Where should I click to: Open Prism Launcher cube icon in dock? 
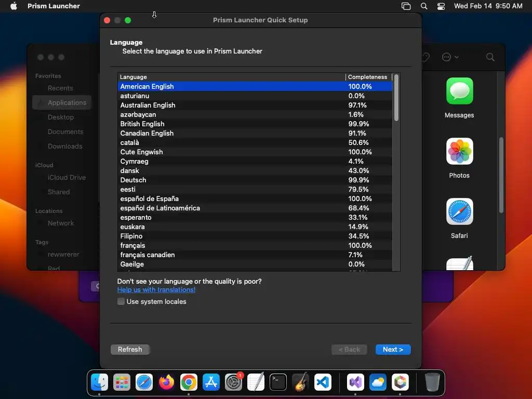tap(400, 382)
